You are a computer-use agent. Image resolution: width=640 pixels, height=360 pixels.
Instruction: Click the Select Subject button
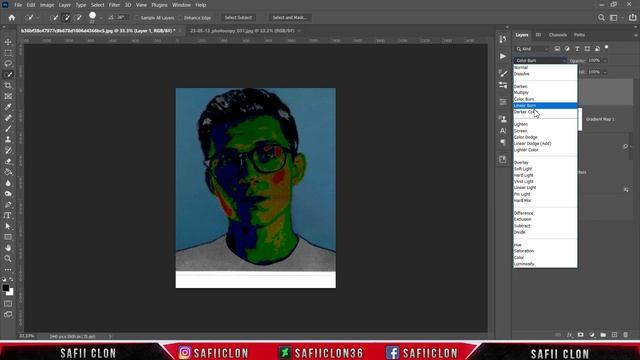238,18
